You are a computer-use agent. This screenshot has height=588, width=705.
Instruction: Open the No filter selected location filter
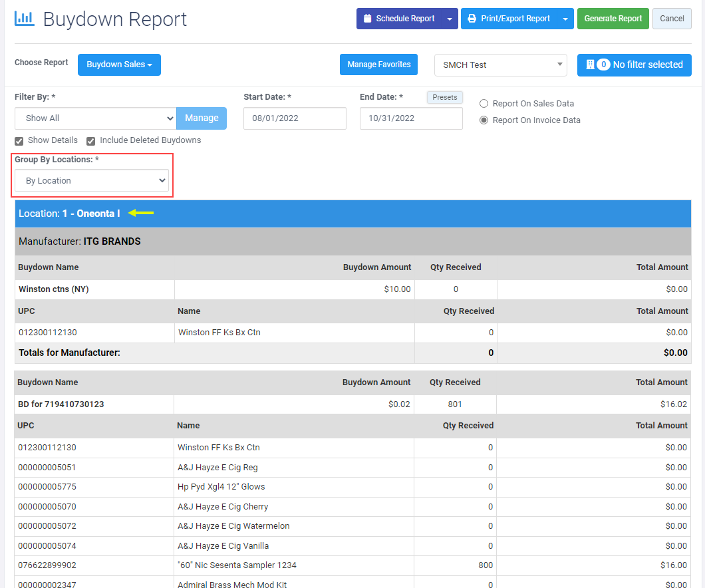click(x=634, y=65)
